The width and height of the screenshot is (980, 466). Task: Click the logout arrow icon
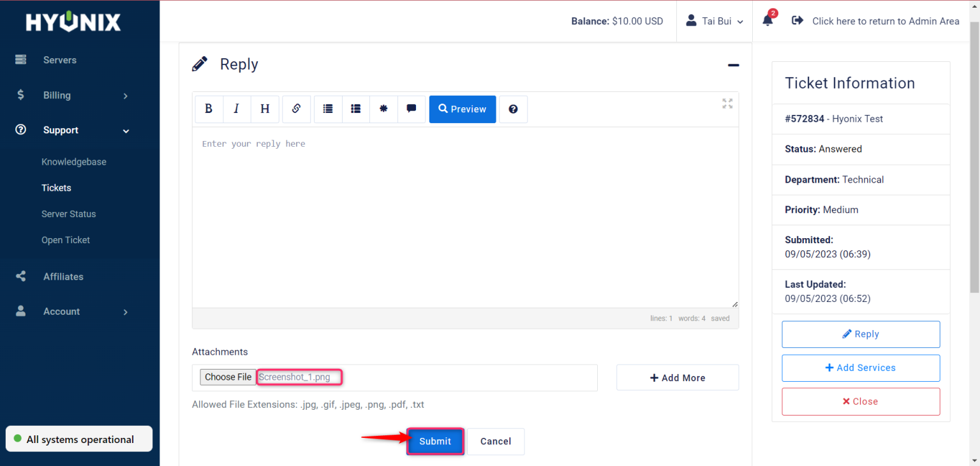[798, 20]
